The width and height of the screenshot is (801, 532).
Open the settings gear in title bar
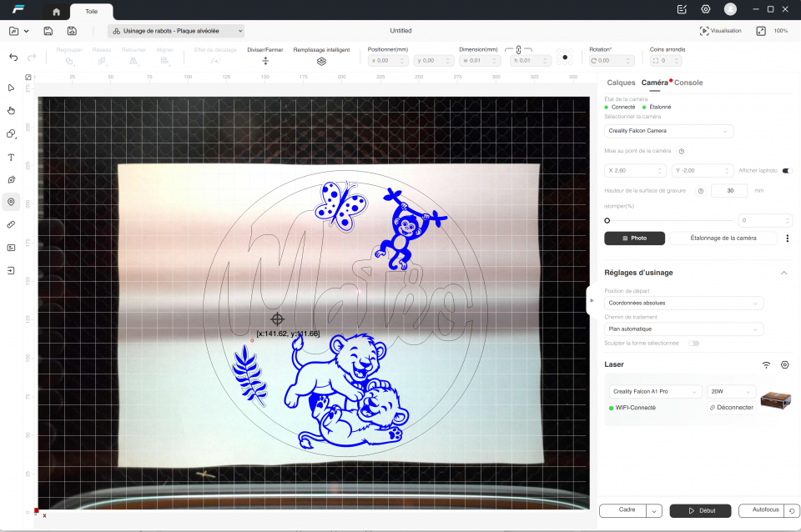click(706, 9)
